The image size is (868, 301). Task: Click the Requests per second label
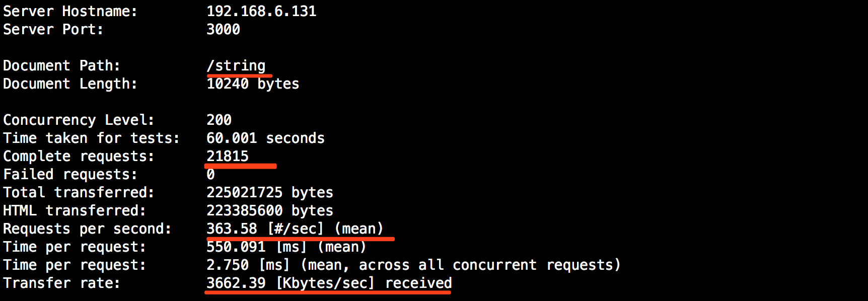click(x=87, y=229)
